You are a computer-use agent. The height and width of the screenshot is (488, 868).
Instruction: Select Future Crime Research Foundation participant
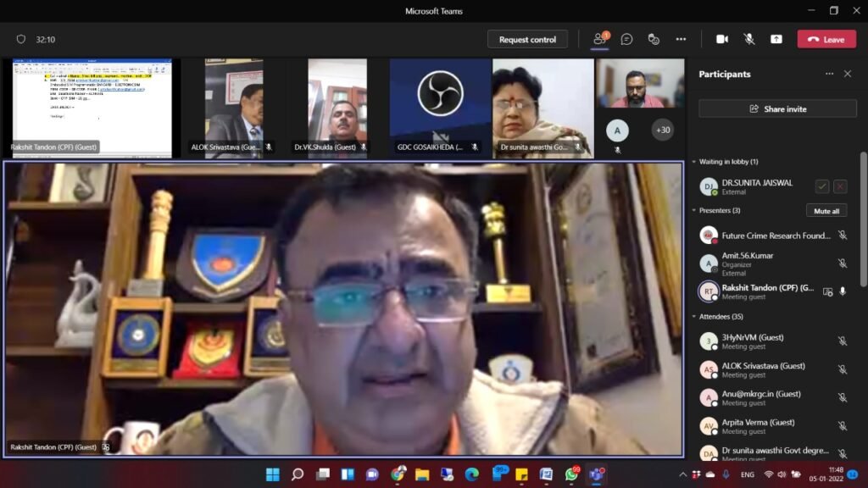774,236
